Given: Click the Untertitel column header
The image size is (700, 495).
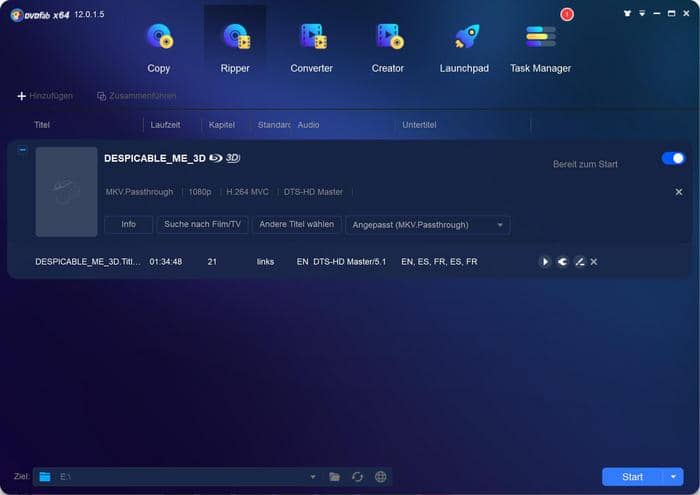Looking at the screenshot, I should (419, 125).
